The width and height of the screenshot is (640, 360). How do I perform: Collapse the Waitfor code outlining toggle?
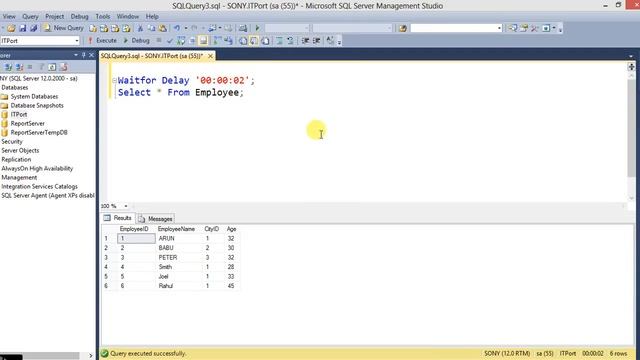[x=115, y=80]
